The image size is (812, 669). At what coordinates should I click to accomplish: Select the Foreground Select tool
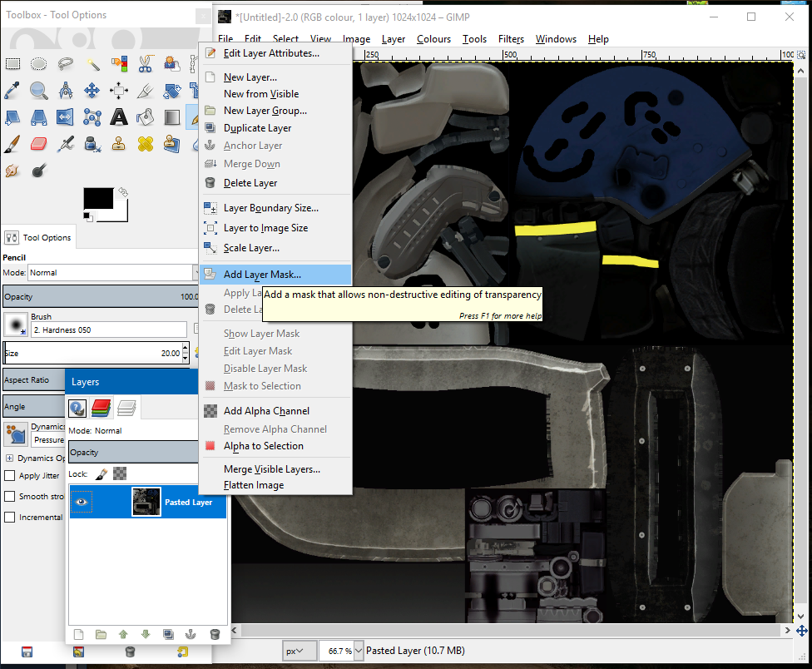pyautogui.click(x=172, y=64)
